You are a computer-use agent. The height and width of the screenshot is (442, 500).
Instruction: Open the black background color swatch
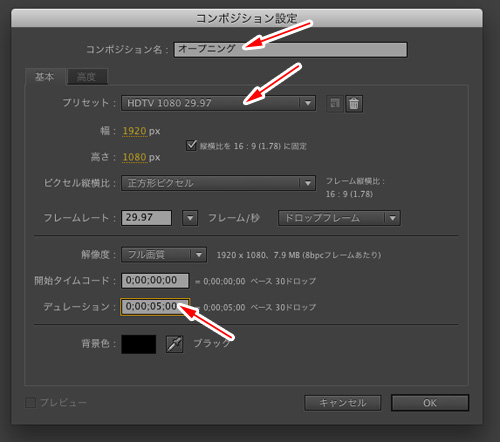click(139, 344)
